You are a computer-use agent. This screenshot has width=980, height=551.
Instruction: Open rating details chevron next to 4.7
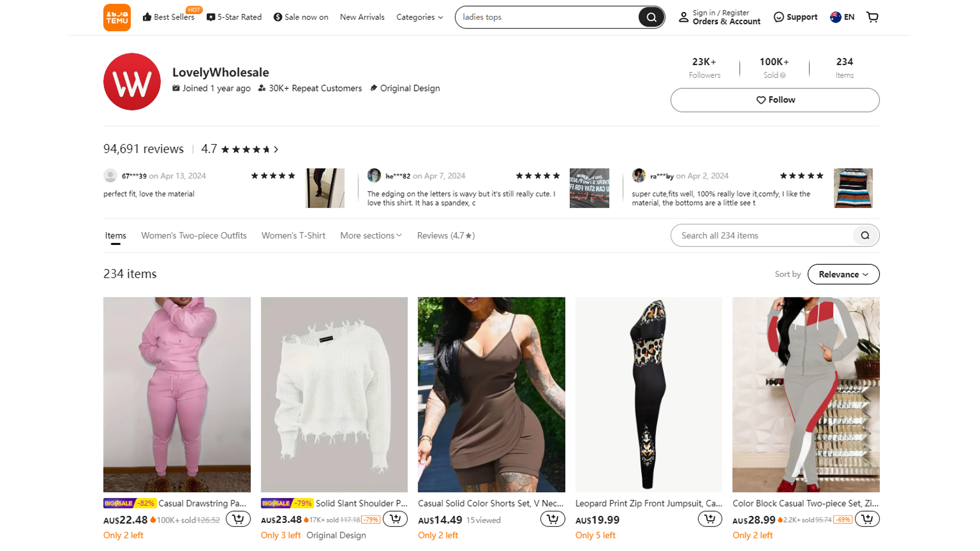[276, 149]
